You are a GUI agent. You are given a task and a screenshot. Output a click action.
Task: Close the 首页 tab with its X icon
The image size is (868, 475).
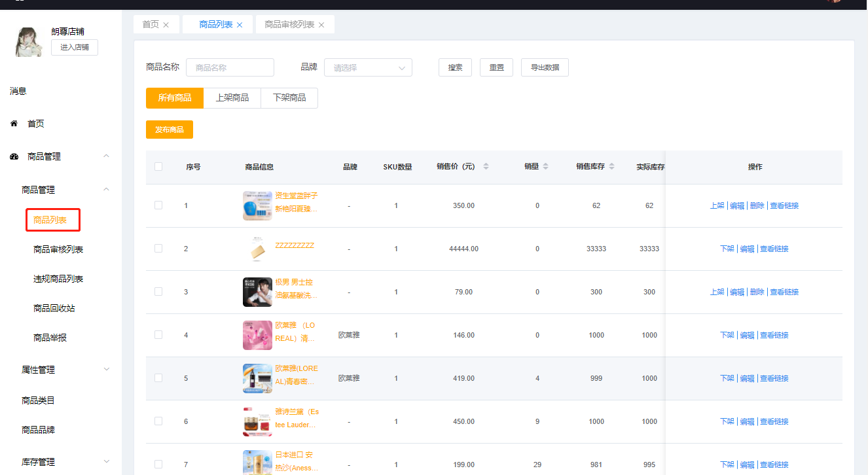point(166,25)
